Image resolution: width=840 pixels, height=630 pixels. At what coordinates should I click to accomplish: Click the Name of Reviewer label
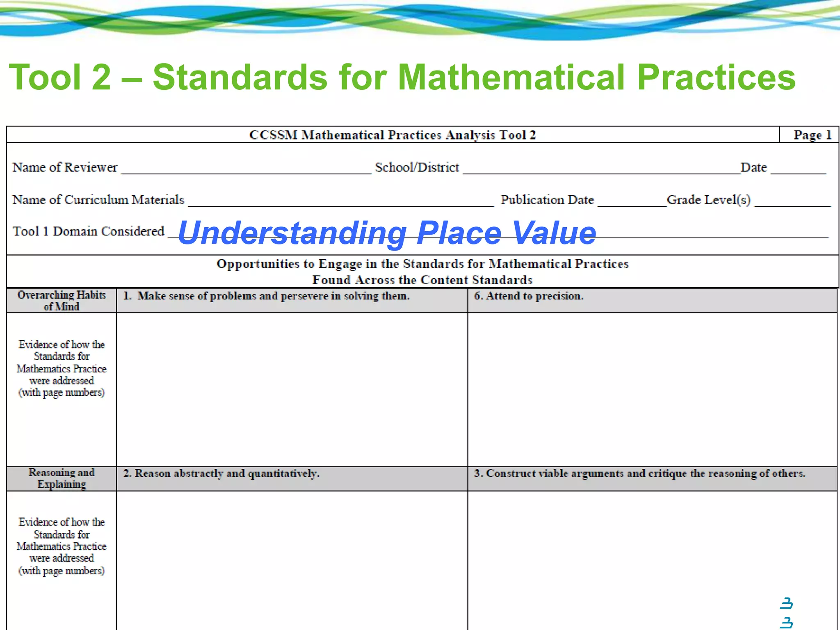[x=65, y=167]
